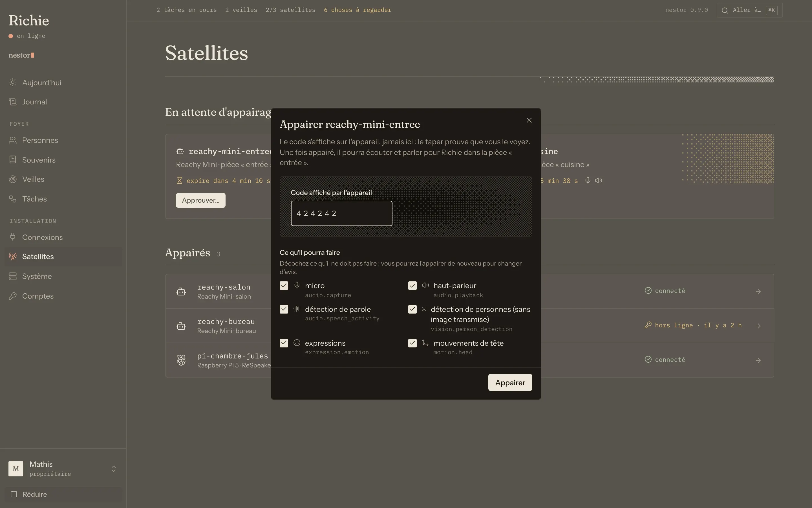812x508 pixels.
Task: Click the Appairer button
Action: pos(510,382)
